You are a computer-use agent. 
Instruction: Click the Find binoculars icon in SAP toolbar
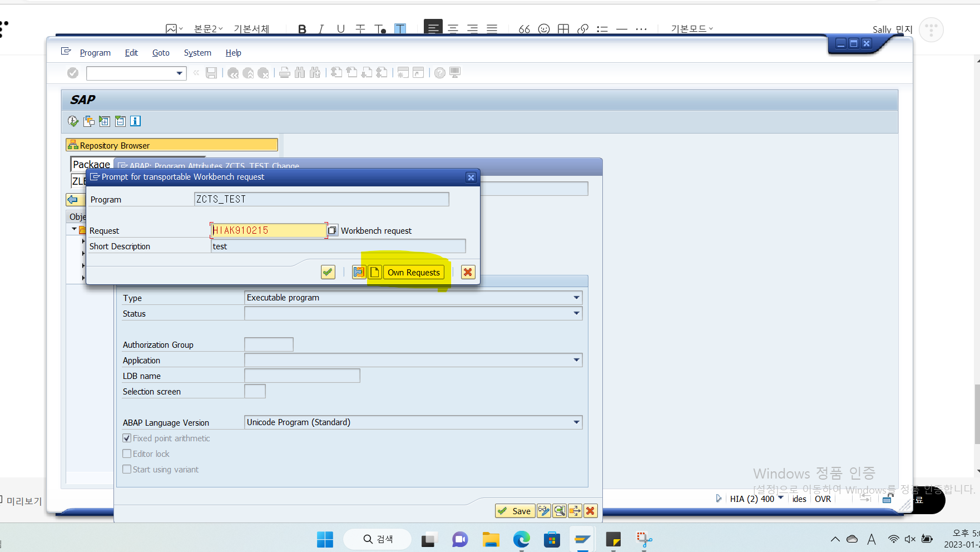300,73
